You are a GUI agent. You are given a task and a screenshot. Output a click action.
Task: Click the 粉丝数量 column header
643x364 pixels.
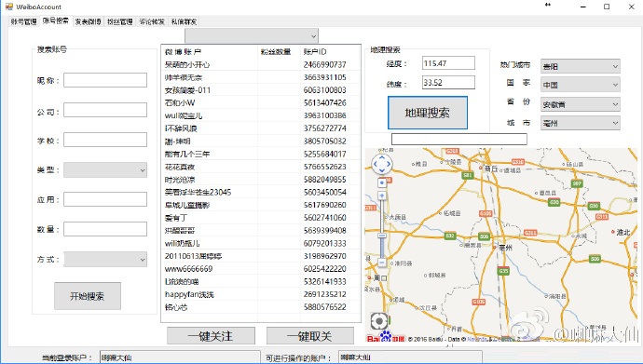pyautogui.click(x=279, y=51)
